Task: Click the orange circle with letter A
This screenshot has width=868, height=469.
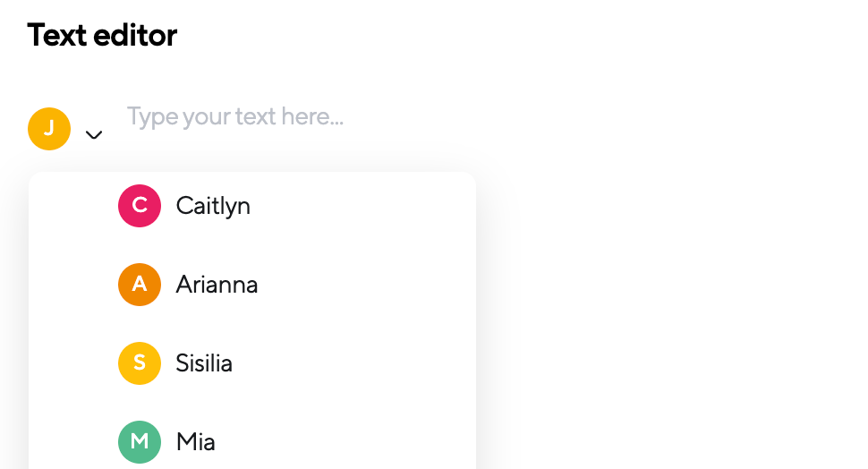Action: point(140,285)
